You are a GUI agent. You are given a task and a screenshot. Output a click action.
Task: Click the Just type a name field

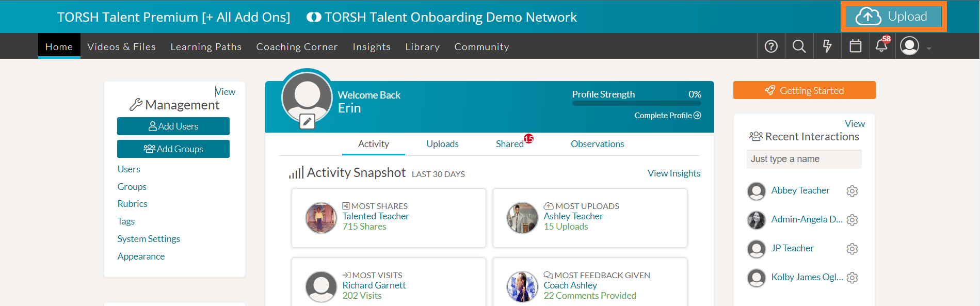804,159
